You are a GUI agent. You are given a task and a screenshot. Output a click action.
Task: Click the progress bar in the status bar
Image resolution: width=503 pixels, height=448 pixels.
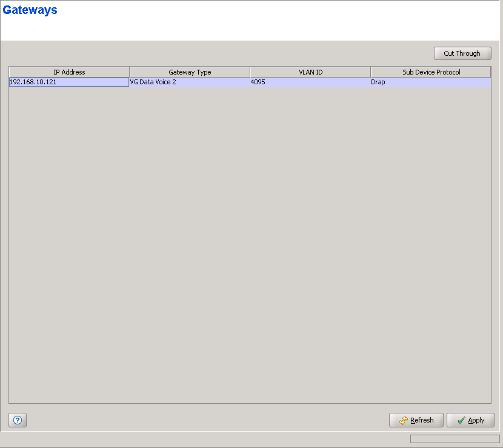pyautogui.click(x=455, y=439)
